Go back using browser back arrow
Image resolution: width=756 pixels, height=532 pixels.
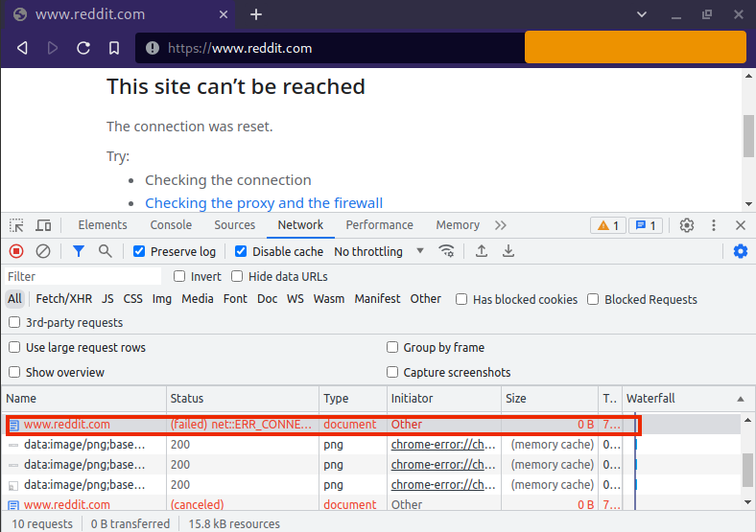[x=22, y=48]
